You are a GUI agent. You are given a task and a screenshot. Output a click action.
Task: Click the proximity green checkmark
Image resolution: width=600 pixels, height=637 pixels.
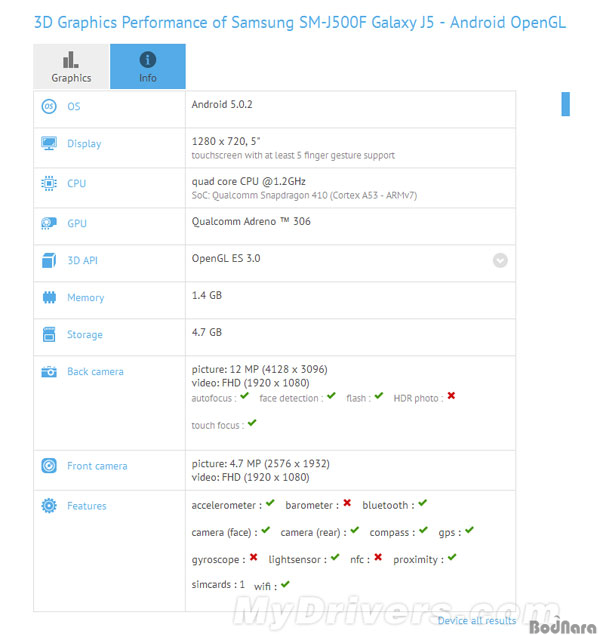[x=452, y=557]
